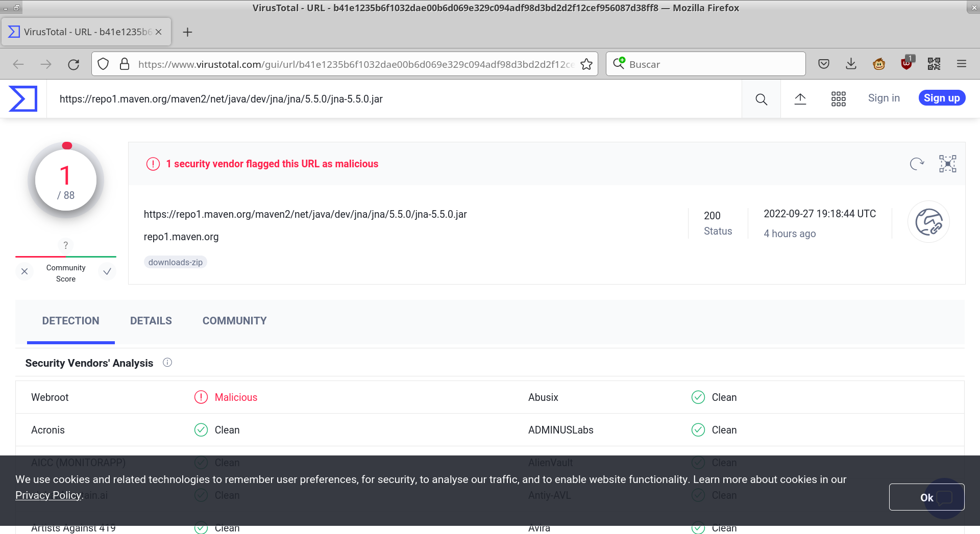Toggle the tracking protection shield icon
The width and height of the screenshot is (980, 534).
click(103, 64)
